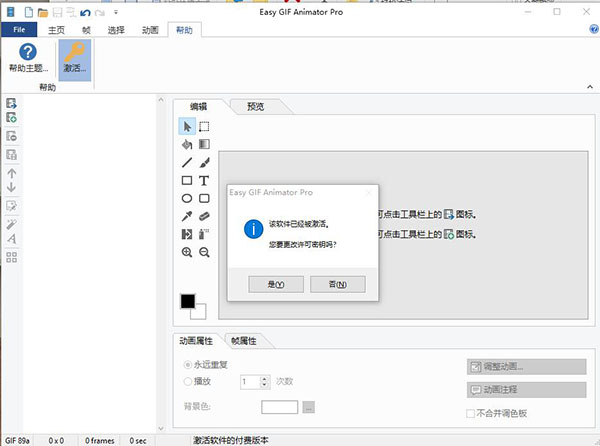Screen dimensions: 600x446
Task: Click the black foreground color swatch
Action: [187, 301]
